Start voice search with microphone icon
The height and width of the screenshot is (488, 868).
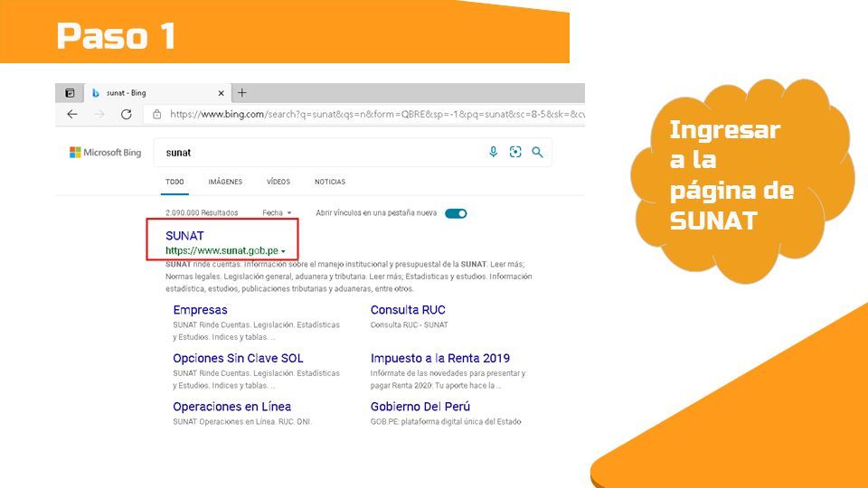(494, 152)
